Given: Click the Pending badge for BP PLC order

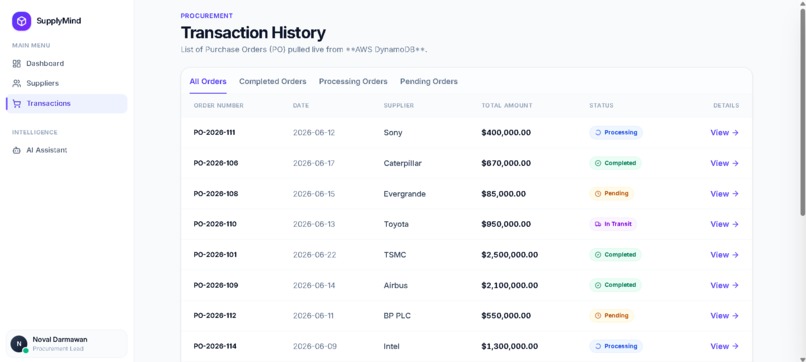Looking at the screenshot, I should (x=612, y=316).
